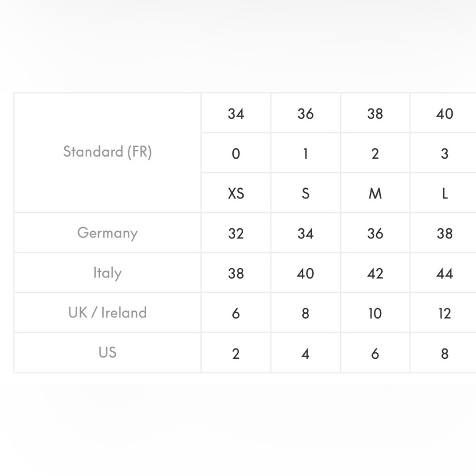476x476 pixels.
Task: Click the S letter size cell
Action: [306, 193]
